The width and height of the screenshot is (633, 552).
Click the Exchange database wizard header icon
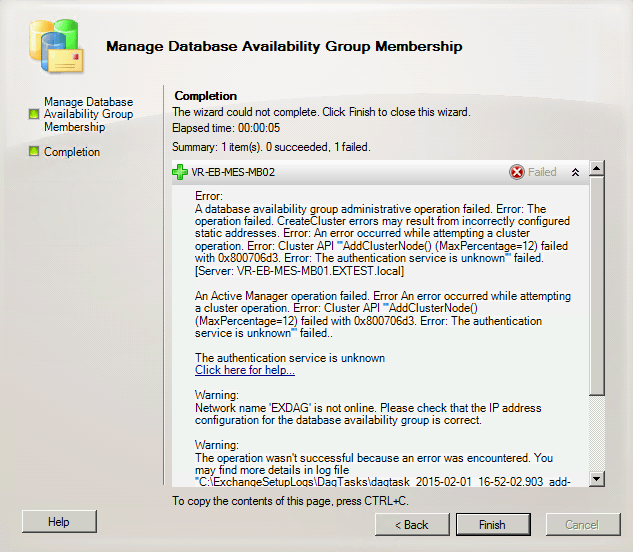[56, 46]
